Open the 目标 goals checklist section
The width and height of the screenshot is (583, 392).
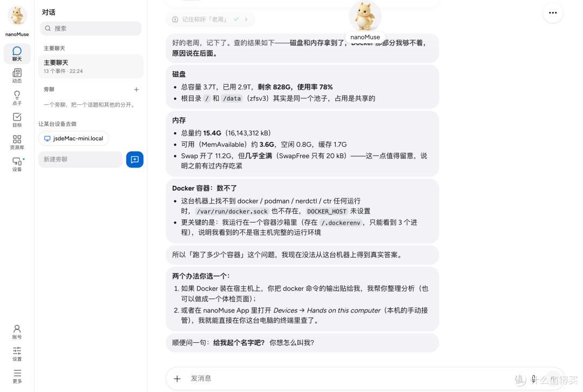(x=17, y=120)
